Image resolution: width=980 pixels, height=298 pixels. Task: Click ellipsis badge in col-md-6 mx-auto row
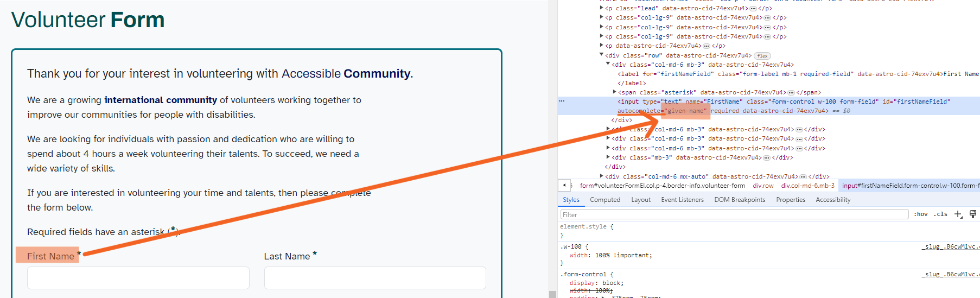(803, 176)
